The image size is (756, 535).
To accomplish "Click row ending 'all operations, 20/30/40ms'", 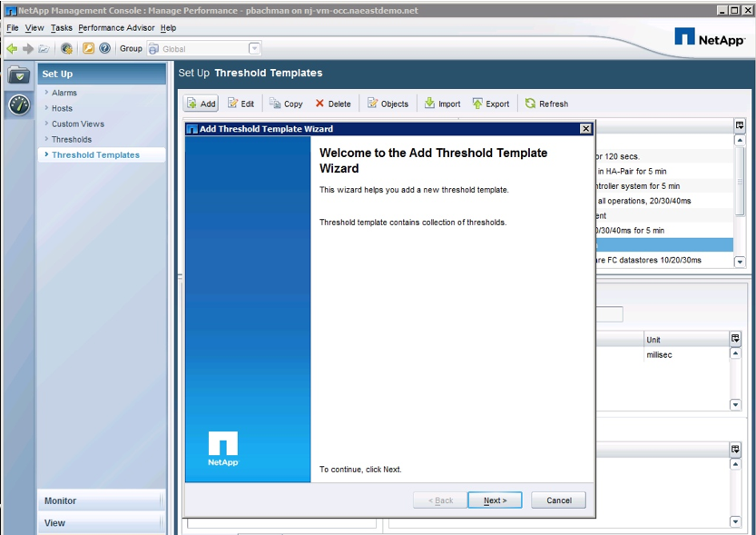I will (x=664, y=201).
